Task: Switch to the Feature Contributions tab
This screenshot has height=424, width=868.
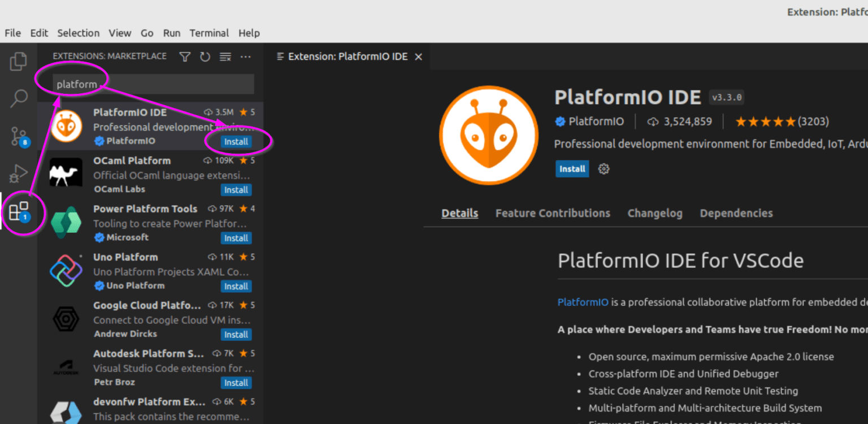Action: pos(553,213)
